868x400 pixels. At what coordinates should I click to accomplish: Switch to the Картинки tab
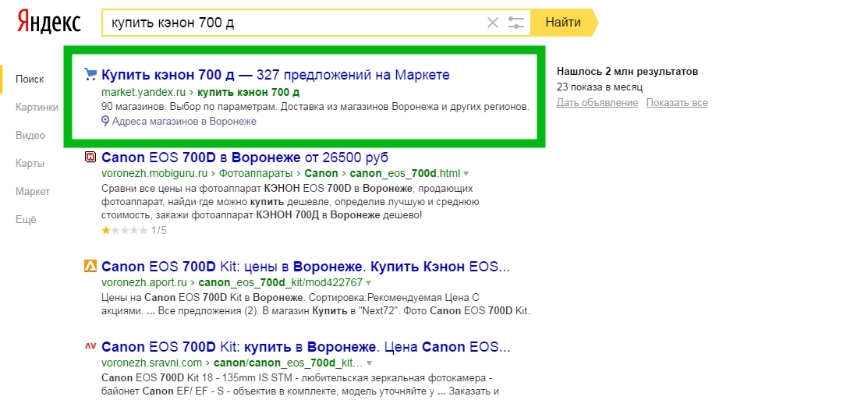point(37,108)
